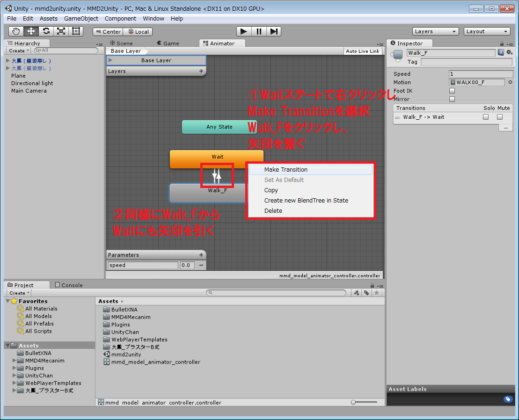Click search by type icon in Project
519x420 pixels.
coord(357,293)
